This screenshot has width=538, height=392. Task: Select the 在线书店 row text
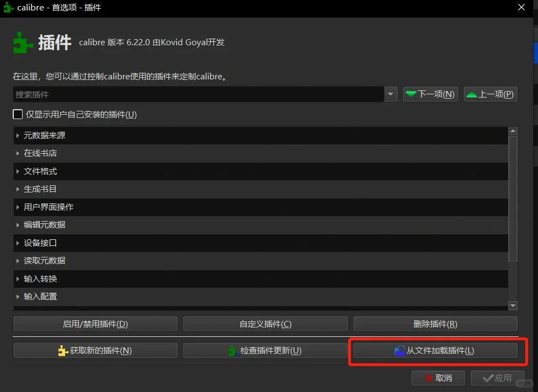point(40,153)
